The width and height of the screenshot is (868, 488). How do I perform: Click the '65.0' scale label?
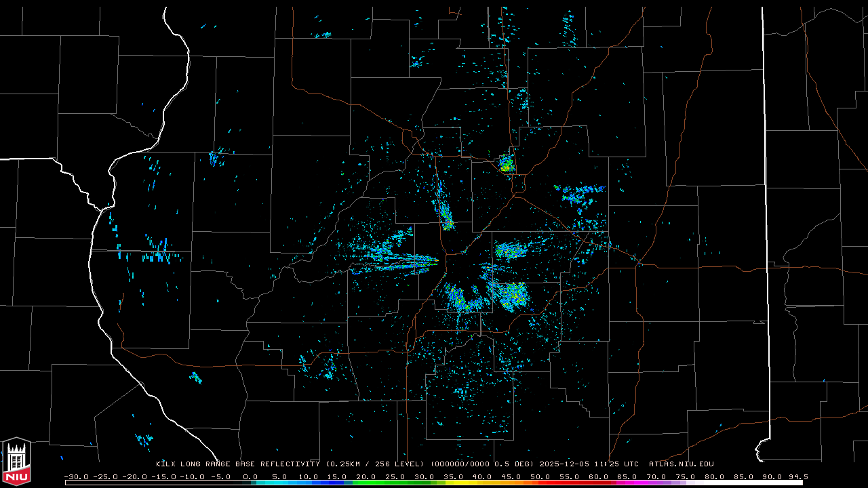(x=627, y=476)
